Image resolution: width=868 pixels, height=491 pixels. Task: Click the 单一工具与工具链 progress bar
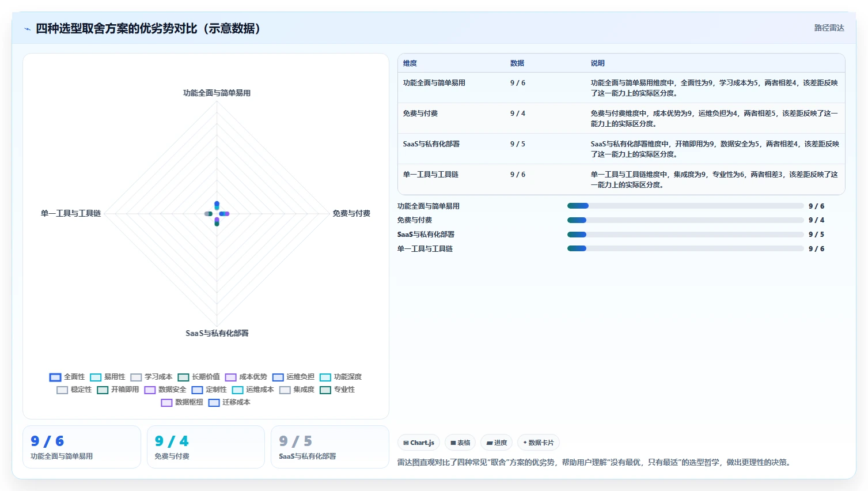pos(685,249)
